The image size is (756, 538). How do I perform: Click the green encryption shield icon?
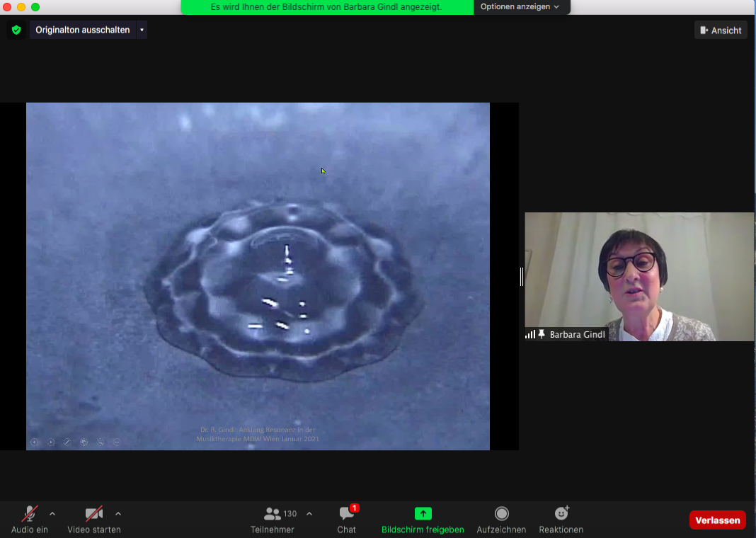point(16,30)
